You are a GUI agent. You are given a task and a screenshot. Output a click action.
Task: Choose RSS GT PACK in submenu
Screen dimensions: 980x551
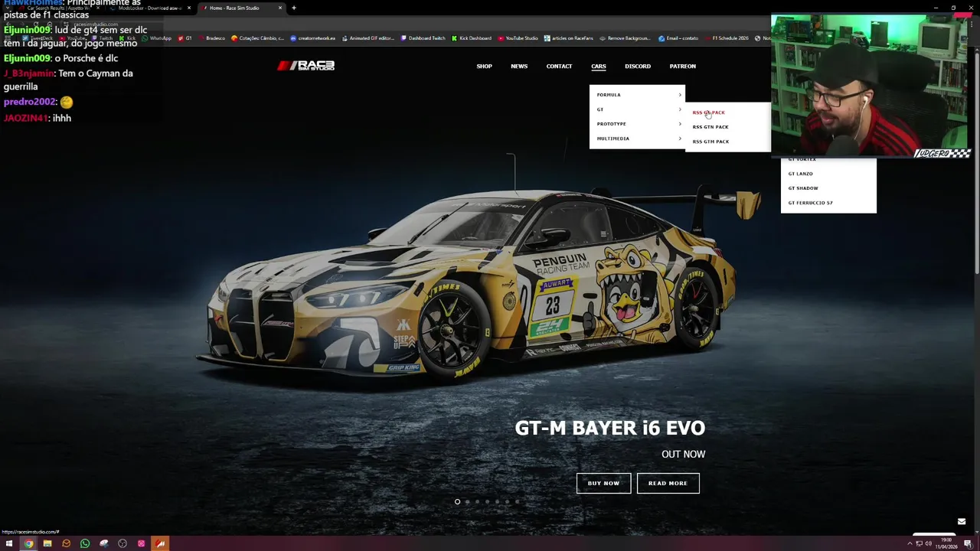tap(708, 112)
